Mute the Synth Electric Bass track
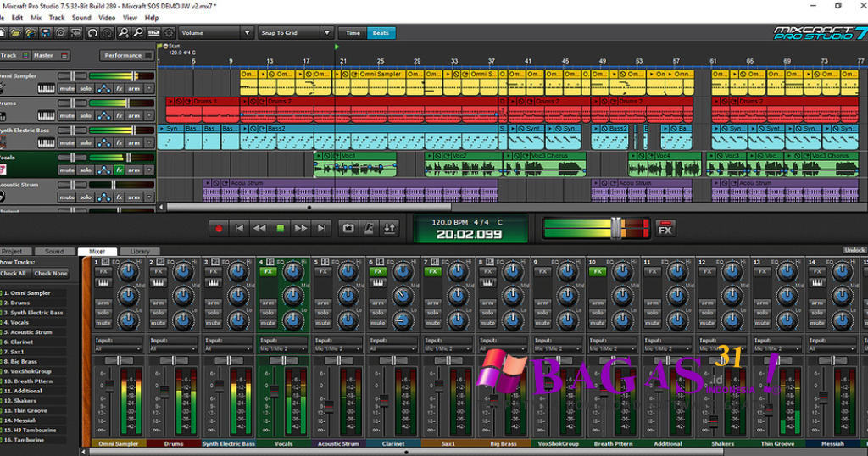The height and width of the screenshot is (456, 868). (67, 142)
